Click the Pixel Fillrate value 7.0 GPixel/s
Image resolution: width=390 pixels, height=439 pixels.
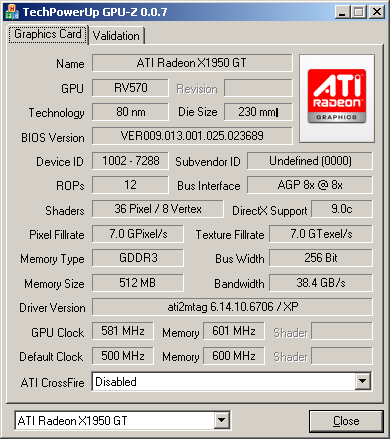coord(138,234)
